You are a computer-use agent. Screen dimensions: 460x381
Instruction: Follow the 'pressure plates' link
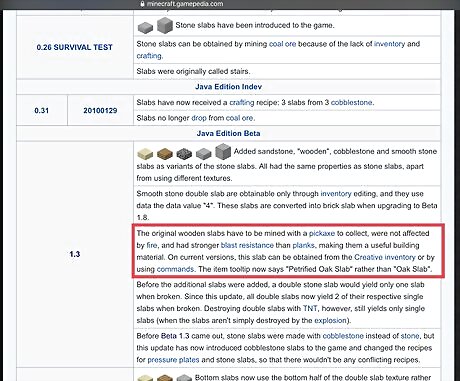click(173, 360)
